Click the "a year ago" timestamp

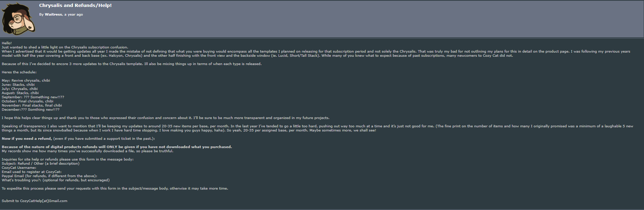click(x=73, y=15)
